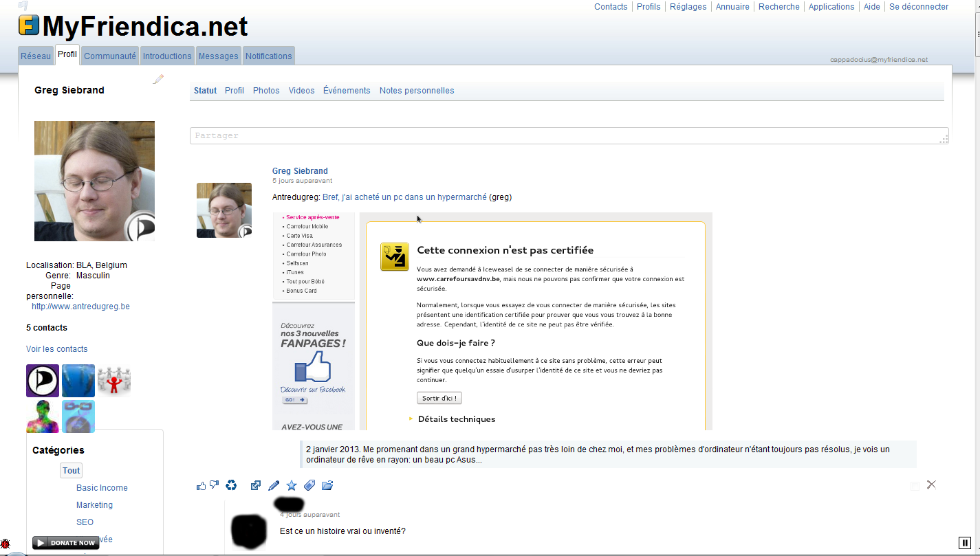
Task: Open the Annuaire directory link
Action: (732, 7)
